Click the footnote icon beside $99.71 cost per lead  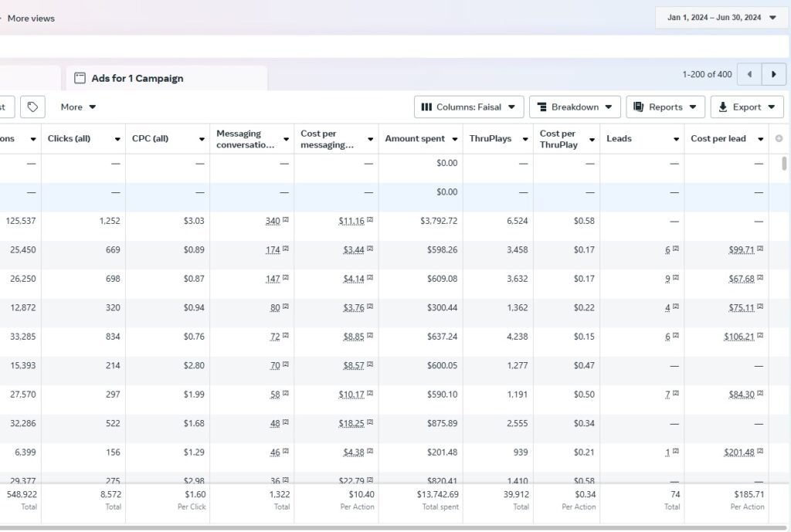tap(760, 249)
